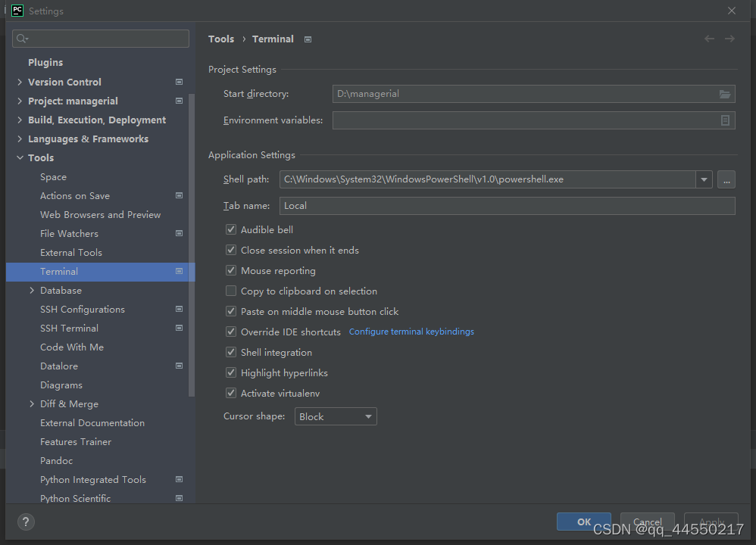This screenshot has width=756, height=545.
Task: Click Cancel button
Action: pyautogui.click(x=647, y=522)
